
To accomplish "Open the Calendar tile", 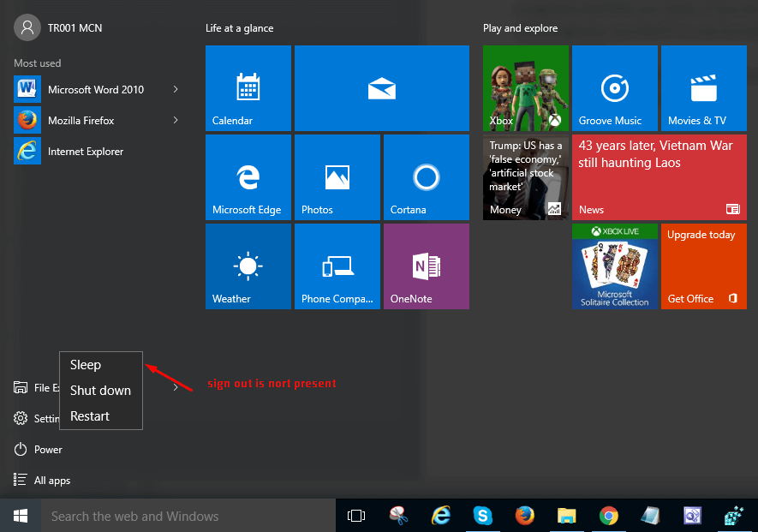I will (248, 88).
